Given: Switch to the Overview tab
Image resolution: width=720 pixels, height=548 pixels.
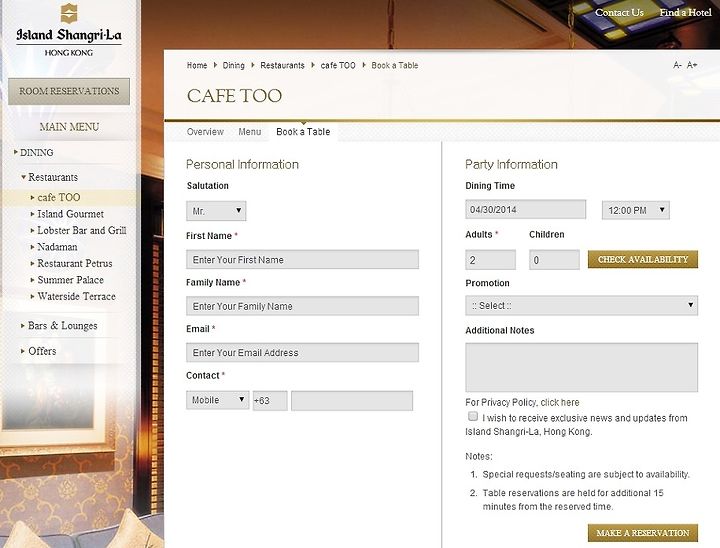Looking at the screenshot, I should click(205, 132).
